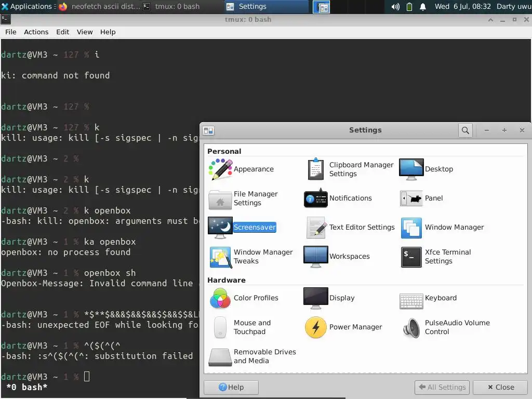Open the Workspaces settings icon
Screen dimensions: 532x399
316,257
